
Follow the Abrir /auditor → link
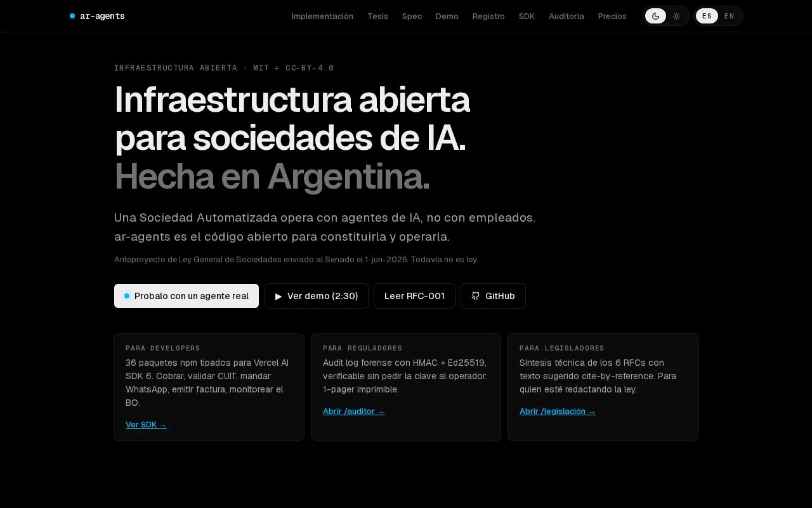pos(353,411)
